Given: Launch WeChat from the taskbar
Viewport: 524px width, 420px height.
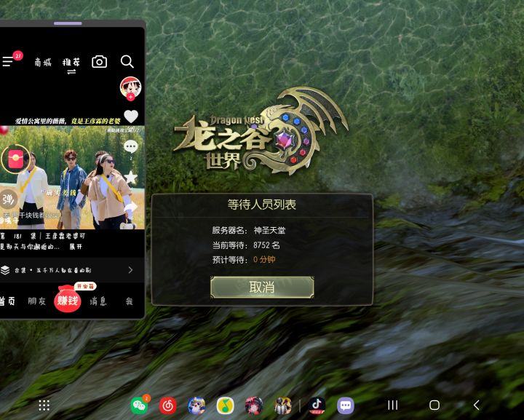Looking at the screenshot, I should (139, 405).
